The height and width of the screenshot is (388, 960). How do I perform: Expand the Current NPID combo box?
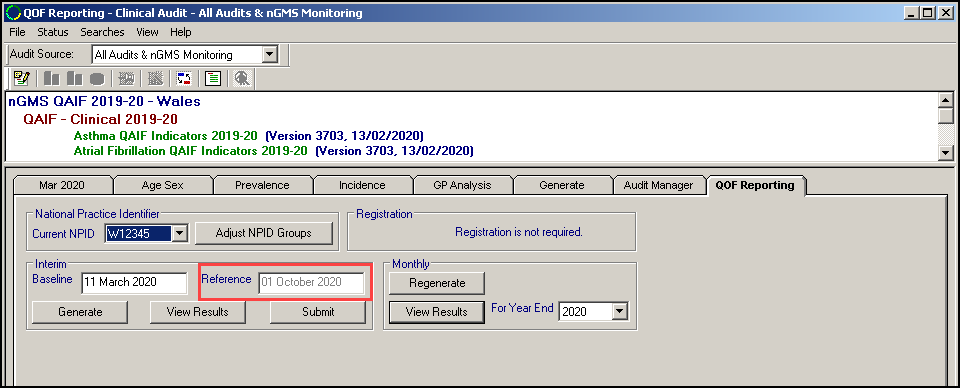click(x=179, y=233)
